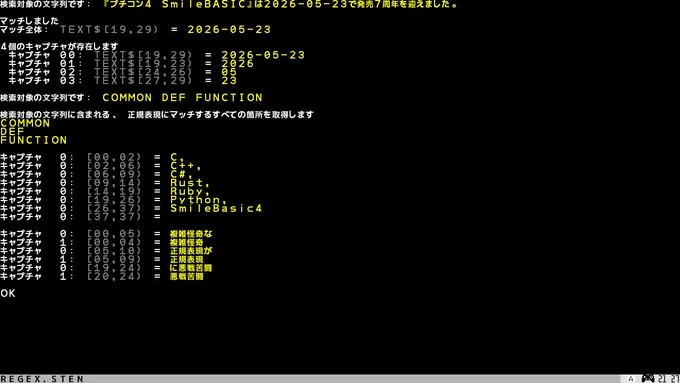This screenshot has height=383, width=680.
Task: Click the "4個のキャプチャが存在します" line
Action: pyautogui.click(x=59, y=46)
